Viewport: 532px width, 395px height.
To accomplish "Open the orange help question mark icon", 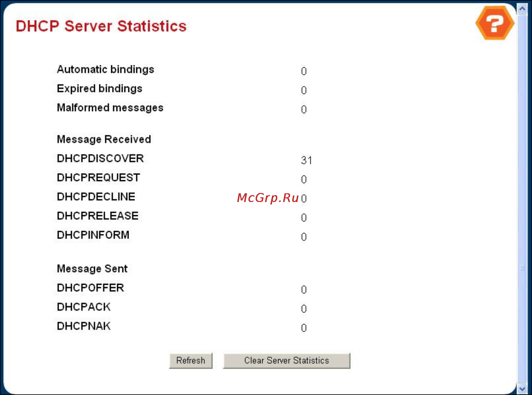I will pos(495,23).
